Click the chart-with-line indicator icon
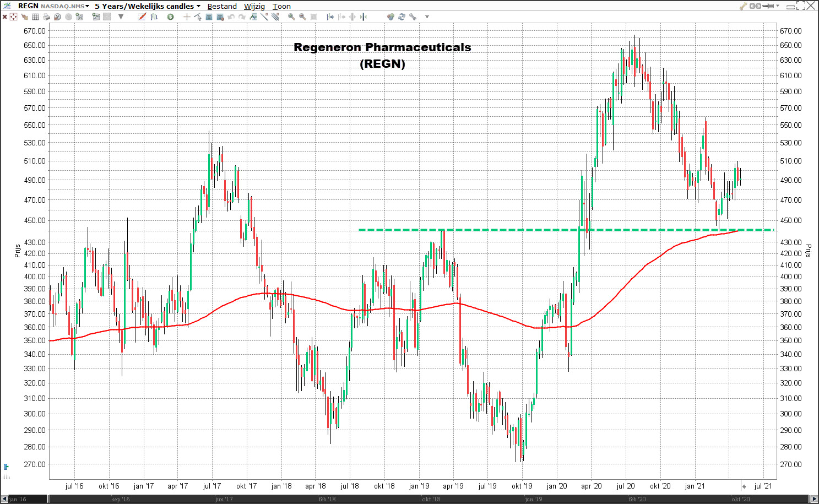The width and height of the screenshot is (819, 504). [96, 17]
